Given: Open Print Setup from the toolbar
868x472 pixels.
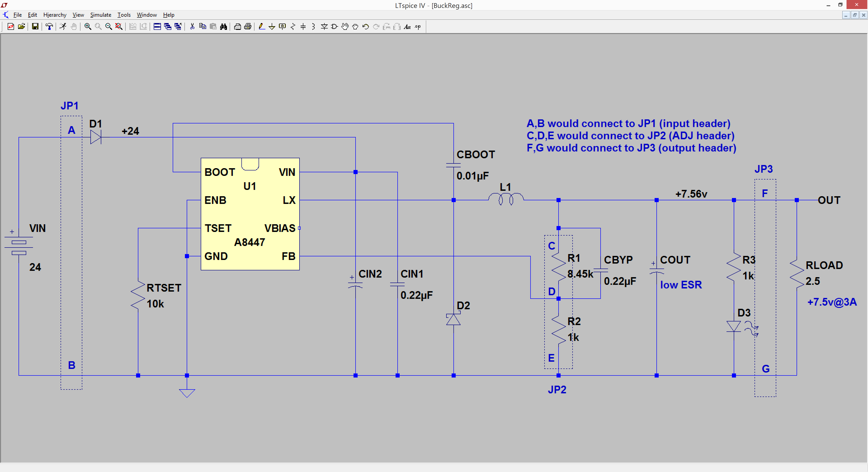Looking at the screenshot, I should pos(237,27).
